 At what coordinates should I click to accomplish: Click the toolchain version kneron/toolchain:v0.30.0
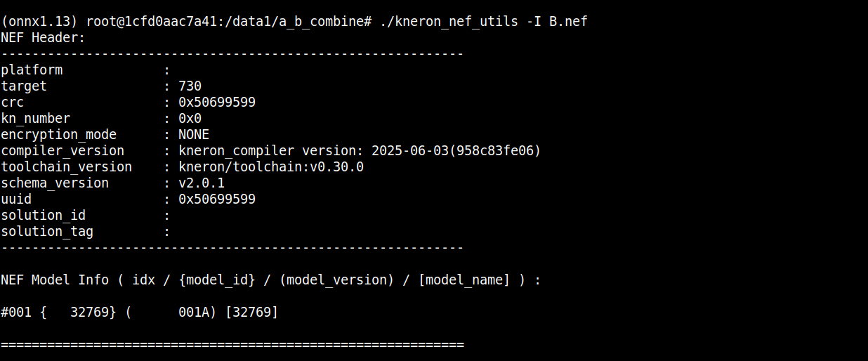click(x=271, y=167)
